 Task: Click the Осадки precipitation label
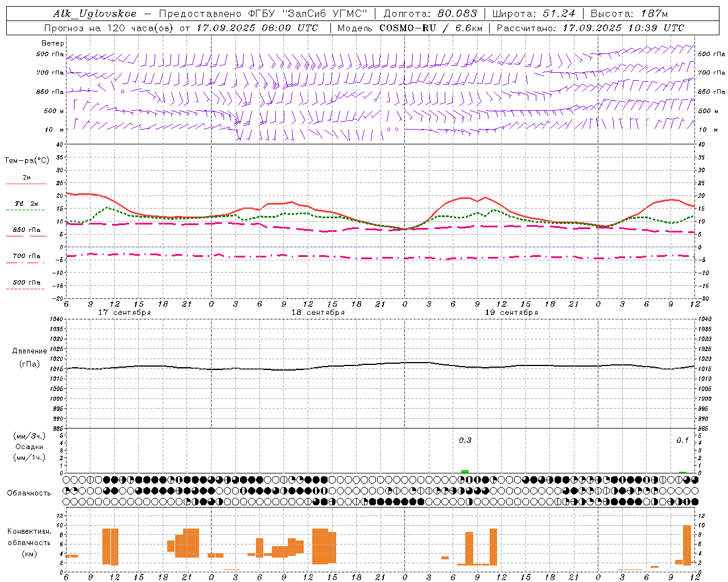point(30,447)
